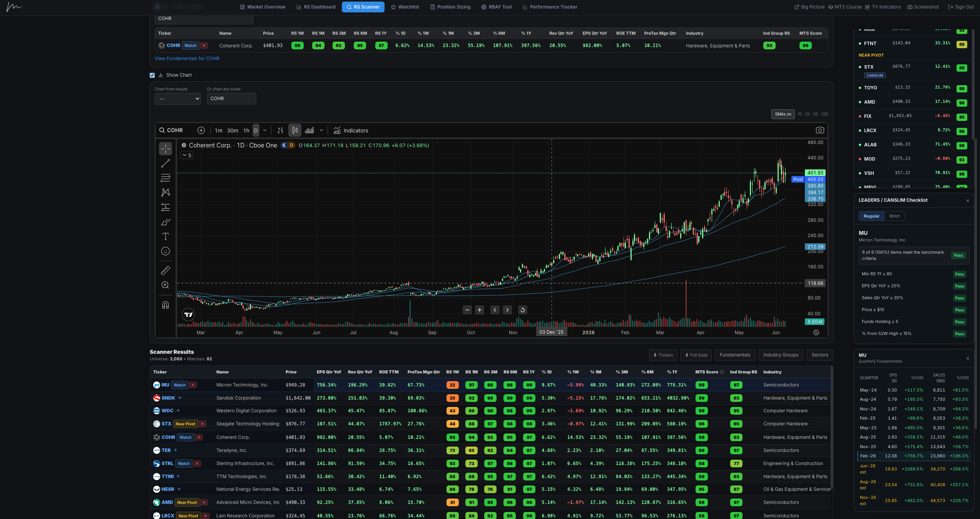Image resolution: width=980 pixels, height=519 pixels.
Task: Close the LEADERS / CANSLIM Checklist panel
Action: click(967, 201)
